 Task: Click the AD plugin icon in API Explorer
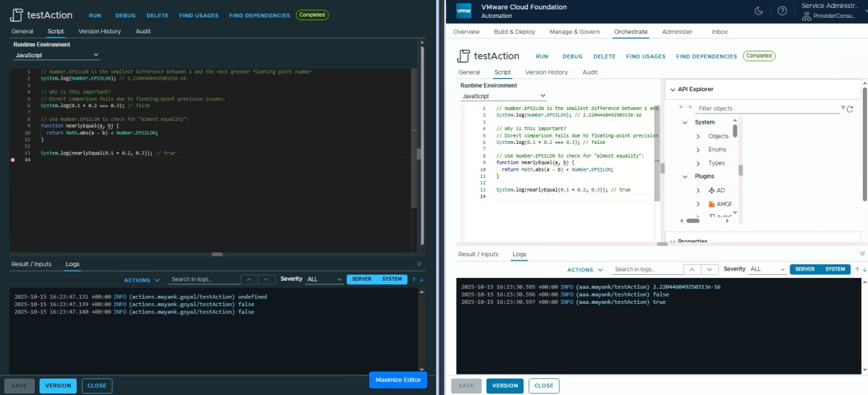coord(712,190)
